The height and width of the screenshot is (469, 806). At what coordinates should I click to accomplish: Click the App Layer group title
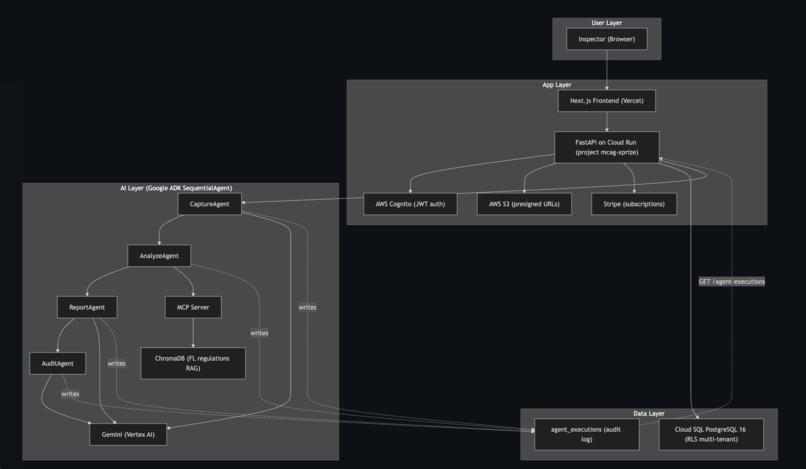(x=557, y=85)
